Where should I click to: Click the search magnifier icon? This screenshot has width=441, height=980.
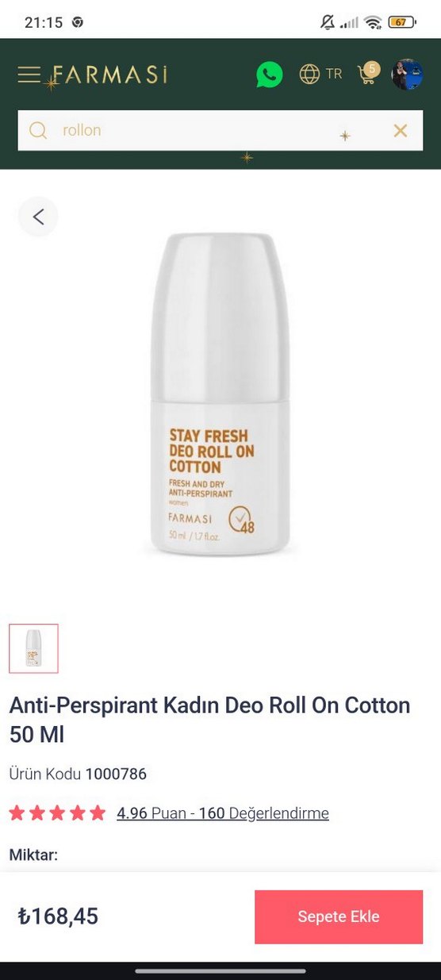point(37,130)
